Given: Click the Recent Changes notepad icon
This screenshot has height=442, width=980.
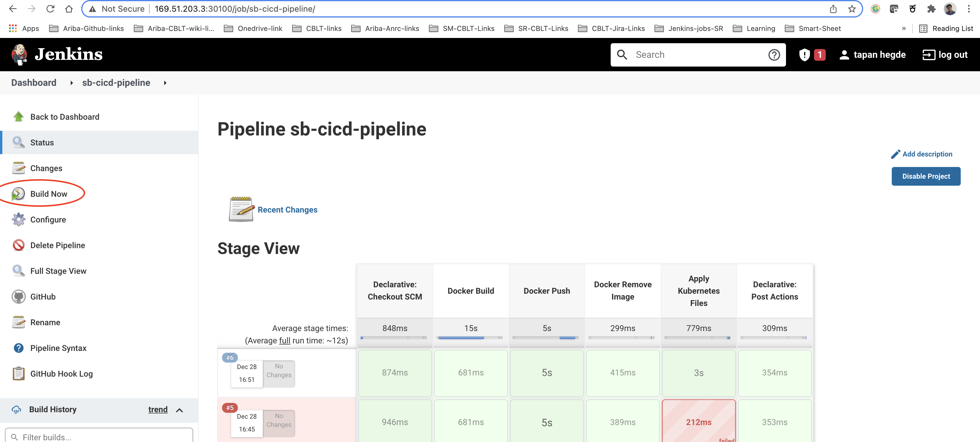Looking at the screenshot, I should click(242, 209).
